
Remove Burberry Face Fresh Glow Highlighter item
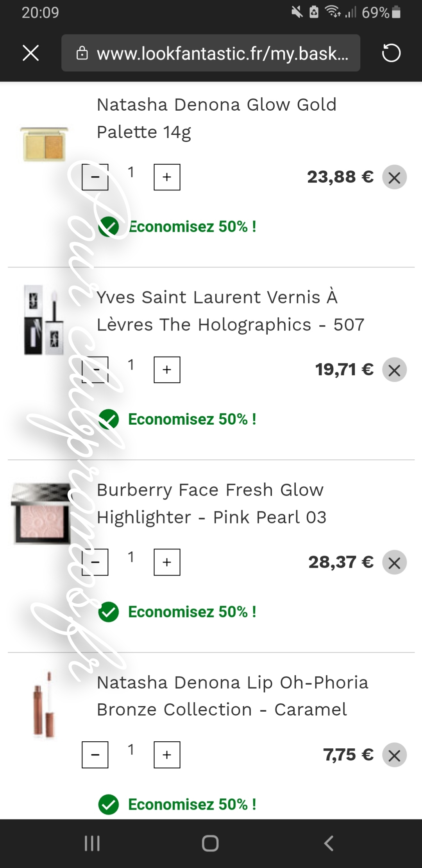(x=394, y=563)
